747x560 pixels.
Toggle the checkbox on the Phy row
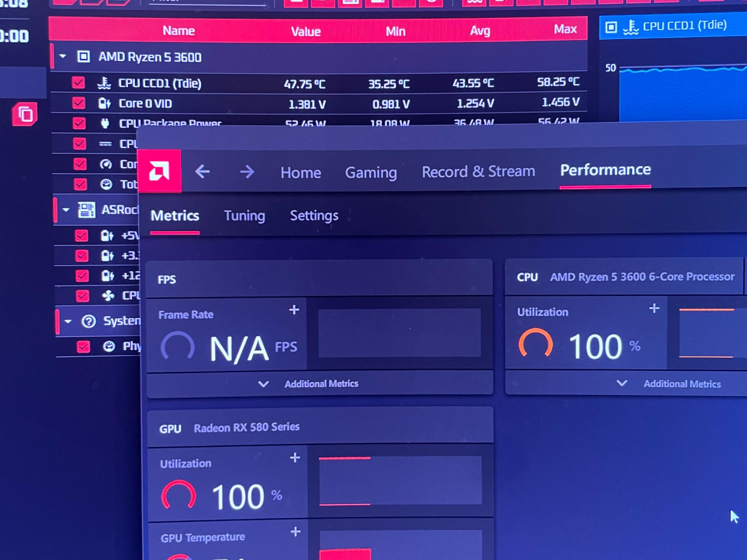(x=83, y=346)
